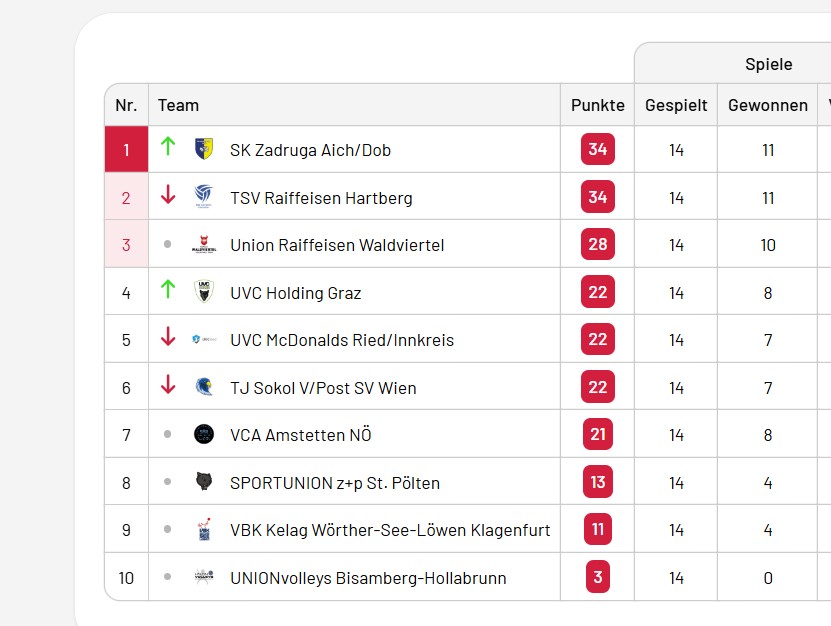
Task: Click SPORTUNION z+p St. Pölten logo
Action: pos(204,482)
